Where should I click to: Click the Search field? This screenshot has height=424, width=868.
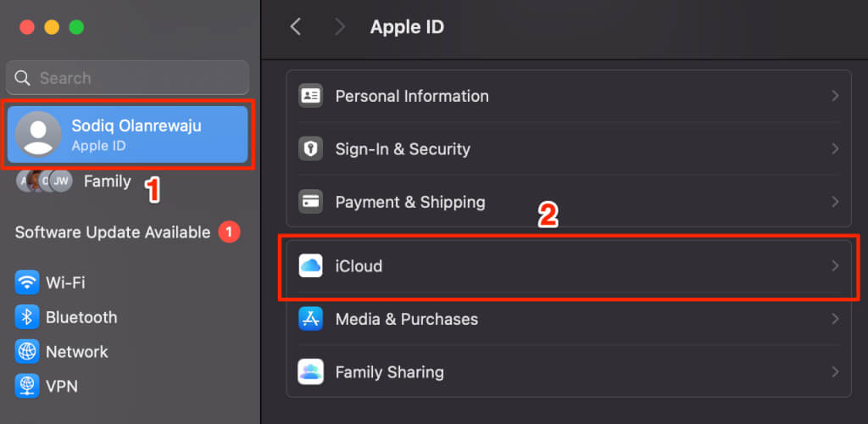(x=127, y=77)
